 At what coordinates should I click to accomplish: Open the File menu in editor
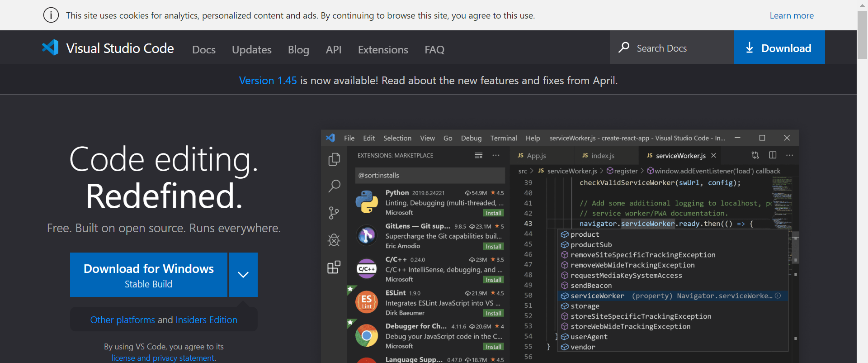(349, 138)
